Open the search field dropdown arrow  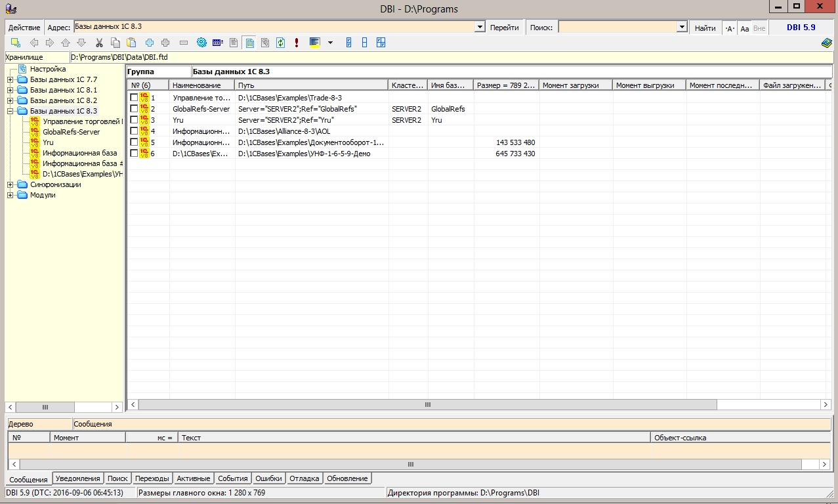682,27
